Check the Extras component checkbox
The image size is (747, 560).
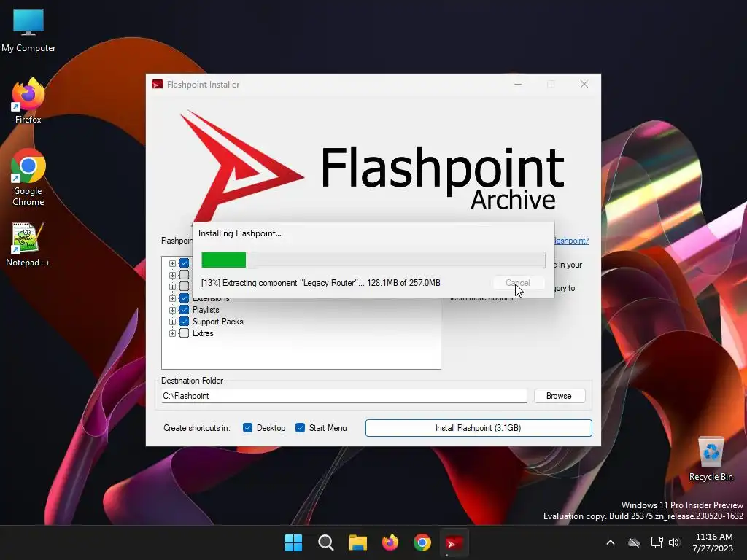[185, 332]
